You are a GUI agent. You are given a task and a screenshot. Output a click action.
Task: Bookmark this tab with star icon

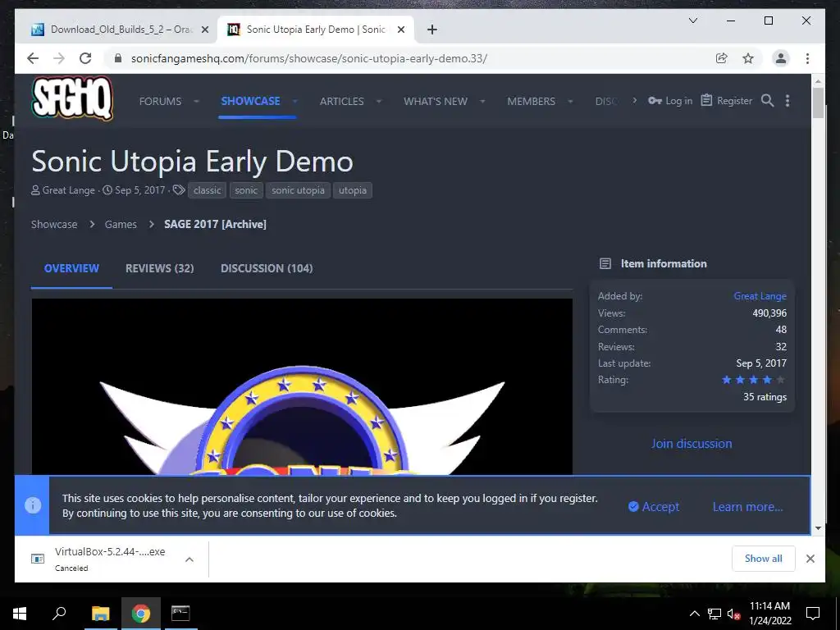point(748,58)
